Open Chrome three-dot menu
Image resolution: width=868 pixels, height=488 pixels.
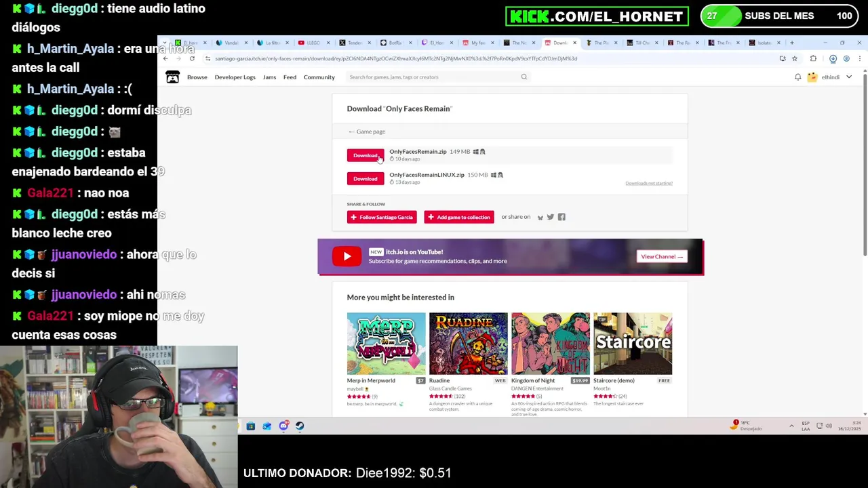[x=860, y=59]
